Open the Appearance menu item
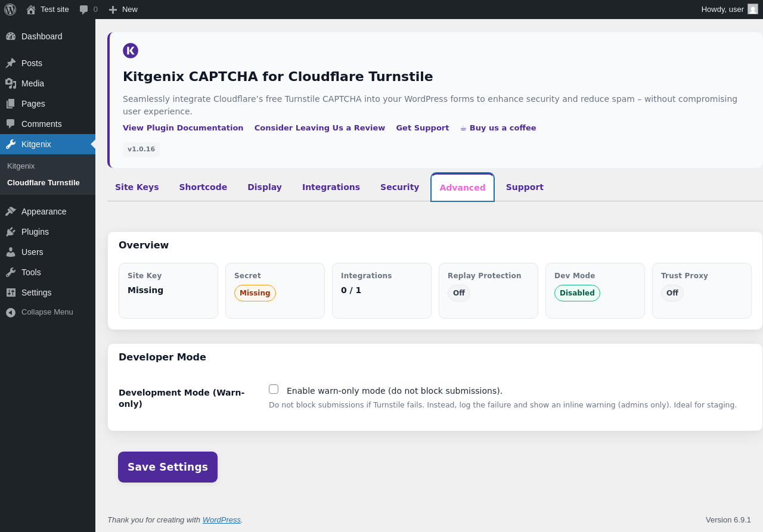Viewport: 763px width, 532px height. click(x=44, y=211)
